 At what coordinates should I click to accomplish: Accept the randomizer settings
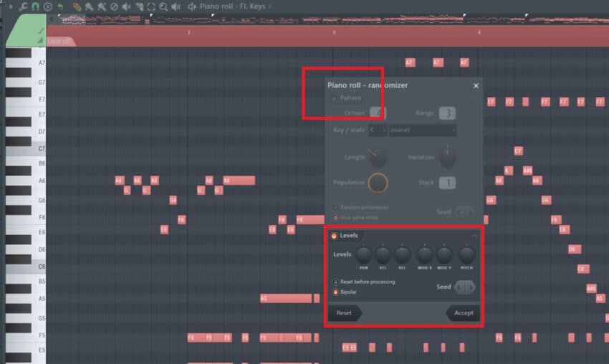point(463,313)
